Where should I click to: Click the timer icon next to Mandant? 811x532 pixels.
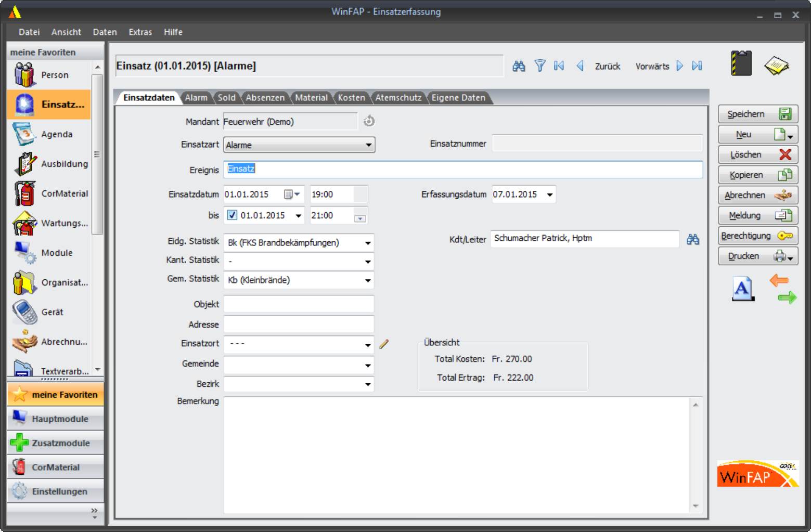tap(369, 121)
